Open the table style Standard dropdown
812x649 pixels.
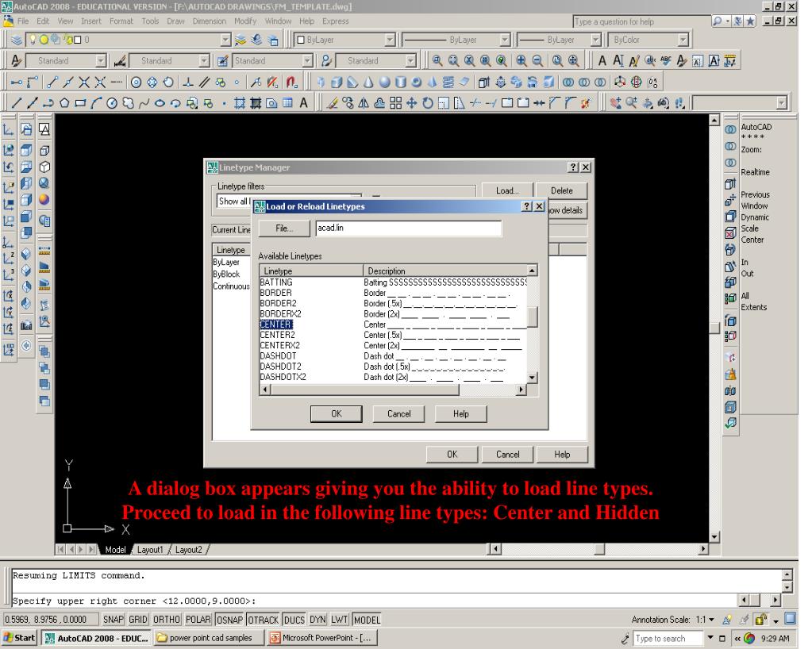pos(308,60)
